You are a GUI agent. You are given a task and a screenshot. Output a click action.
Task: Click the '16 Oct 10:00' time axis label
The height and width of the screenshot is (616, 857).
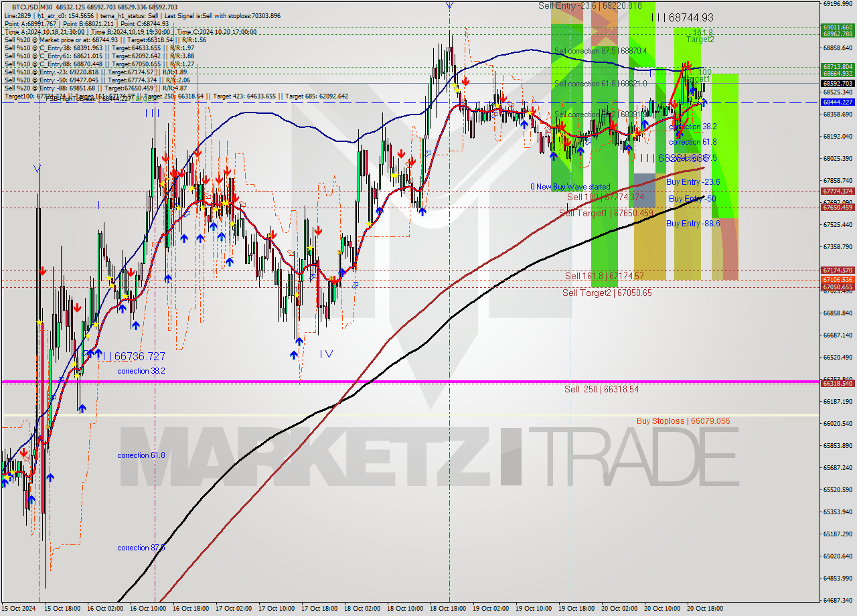click(x=148, y=609)
